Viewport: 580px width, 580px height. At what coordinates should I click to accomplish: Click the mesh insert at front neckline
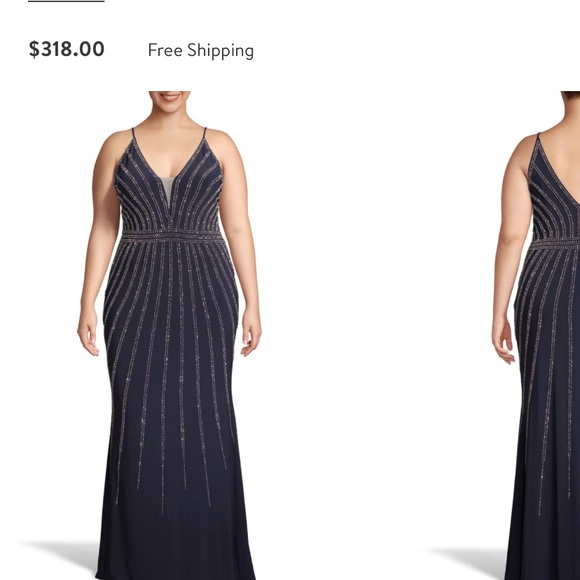click(x=167, y=191)
